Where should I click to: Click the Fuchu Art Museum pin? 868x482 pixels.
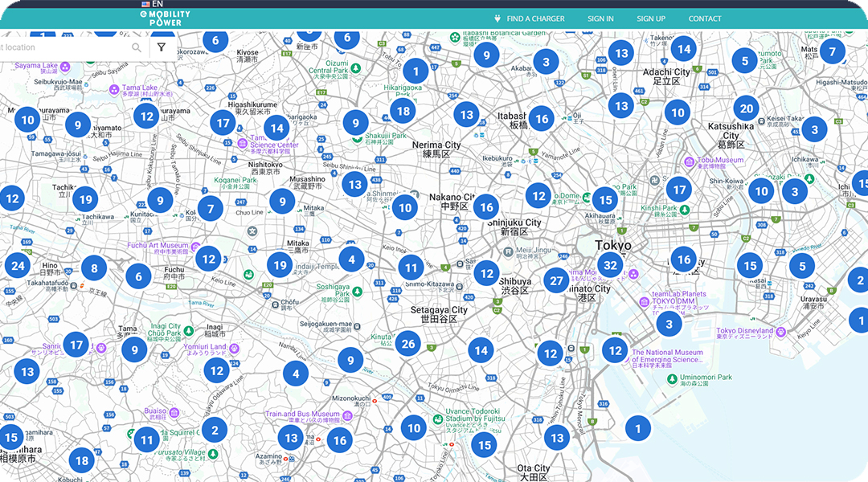coord(195,246)
